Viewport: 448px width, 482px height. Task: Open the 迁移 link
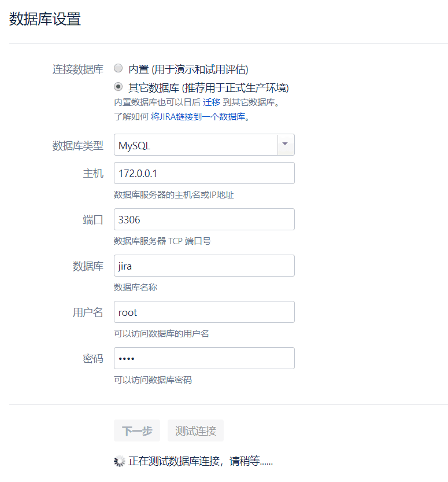coord(212,102)
